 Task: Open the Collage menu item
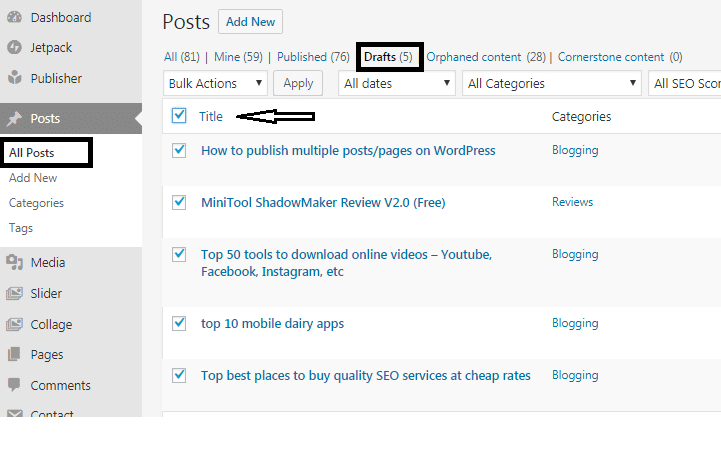pos(51,325)
